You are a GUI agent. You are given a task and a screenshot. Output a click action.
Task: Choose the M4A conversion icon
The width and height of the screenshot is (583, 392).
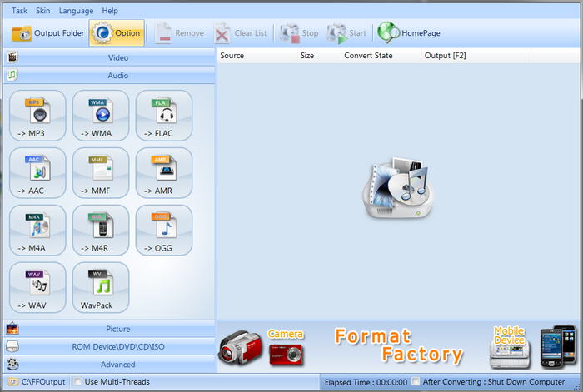(37, 230)
